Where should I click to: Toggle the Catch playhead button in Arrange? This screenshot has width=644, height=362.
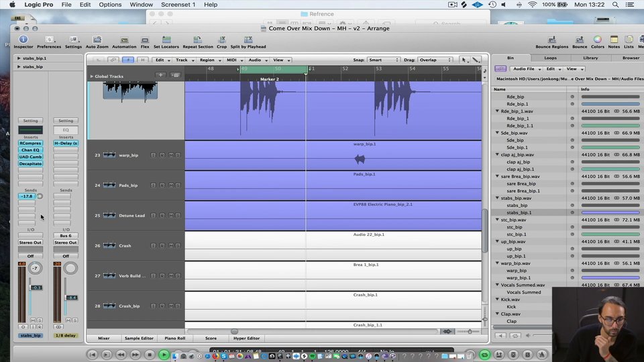[127, 60]
